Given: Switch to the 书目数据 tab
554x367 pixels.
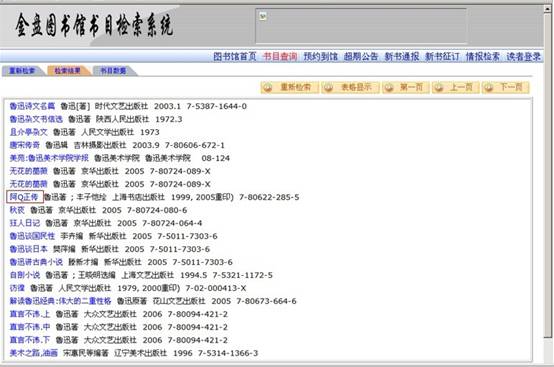Looking at the screenshot, I should [x=113, y=71].
